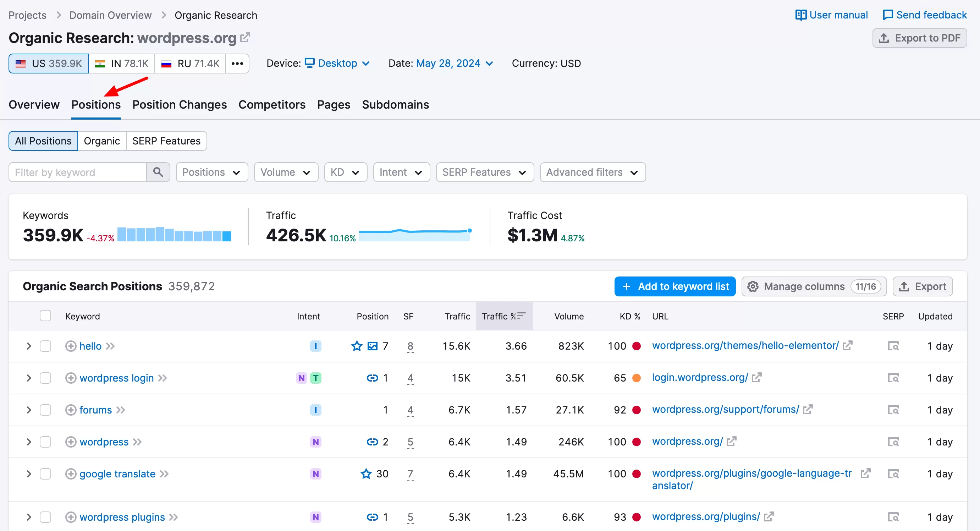Open the Intent dropdown filter

pyautogui.click(x=399, y=173)
